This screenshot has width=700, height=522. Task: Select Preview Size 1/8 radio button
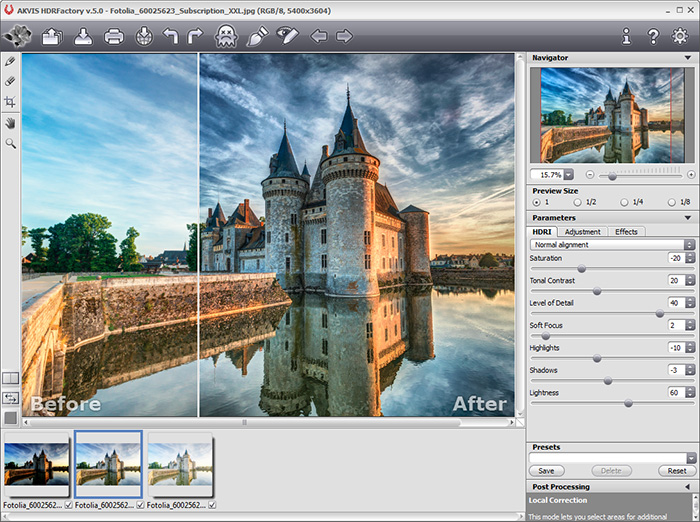(x=671, y=202)
